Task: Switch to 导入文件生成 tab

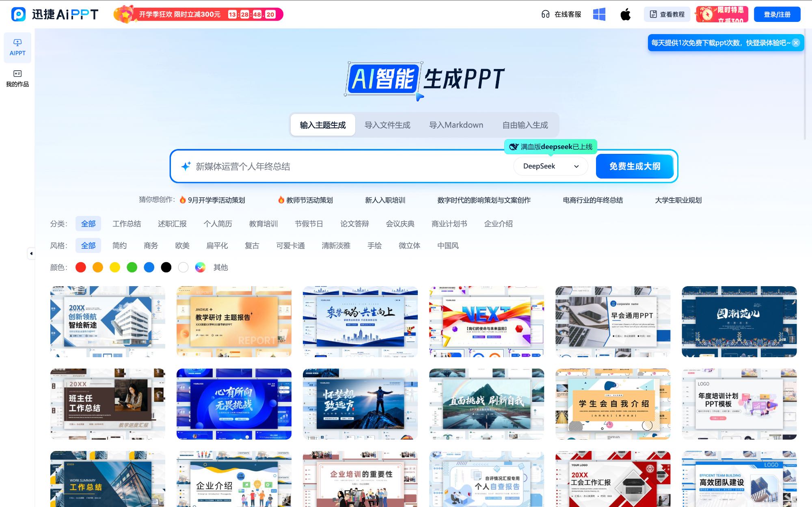Action: (387, 125)
